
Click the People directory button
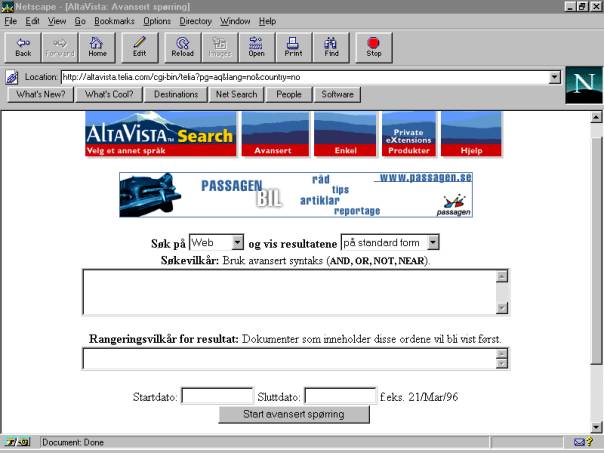tap(289, 94)
